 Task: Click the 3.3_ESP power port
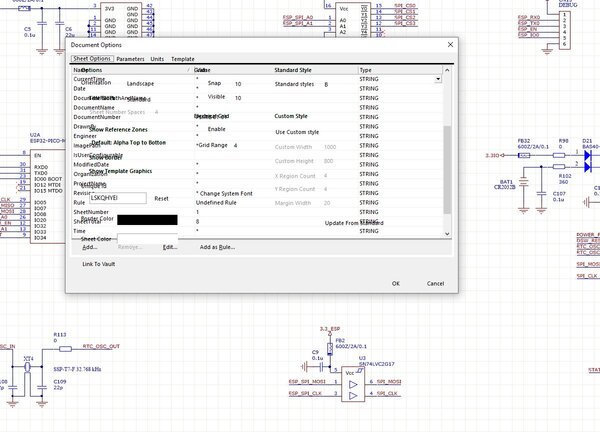coord(330,329)
